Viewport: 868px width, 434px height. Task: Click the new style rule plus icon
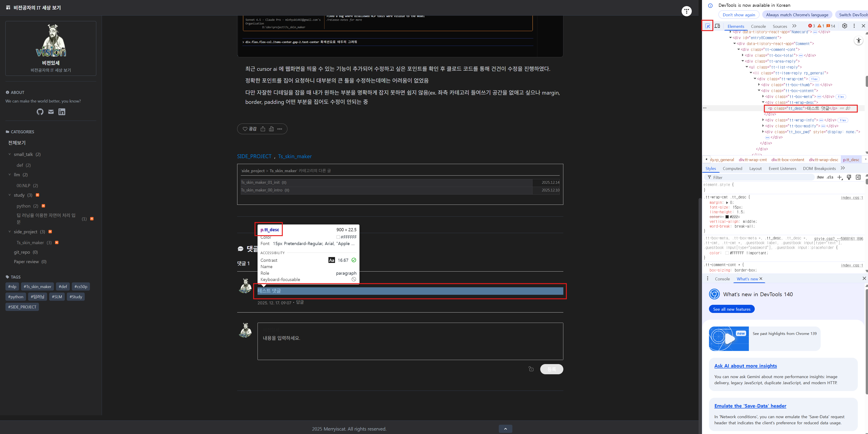point(840,177)
